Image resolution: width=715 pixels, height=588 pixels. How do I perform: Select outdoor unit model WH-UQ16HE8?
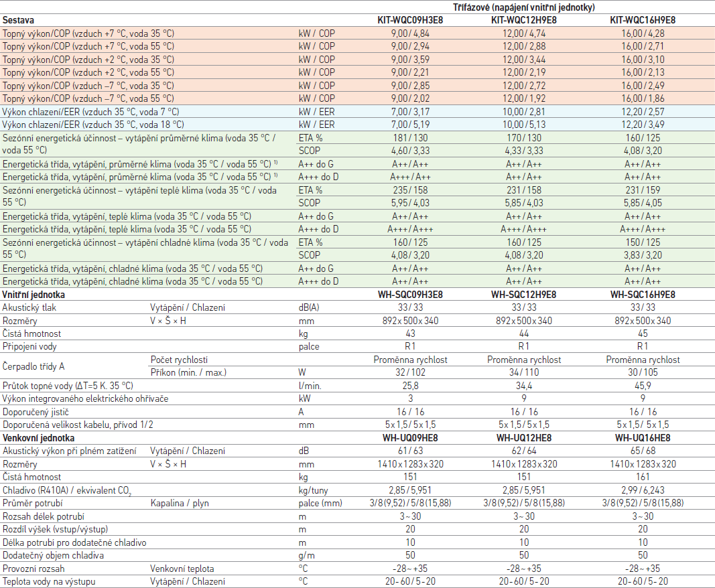coord(643,438)
